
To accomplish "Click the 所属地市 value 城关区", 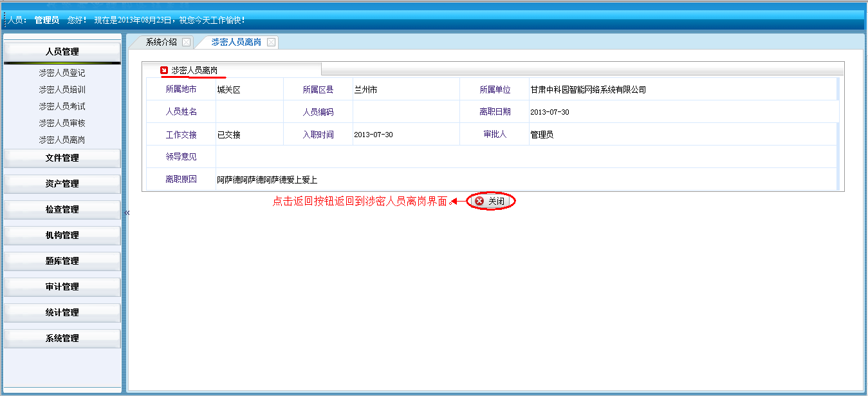I will tap(228, 90).
